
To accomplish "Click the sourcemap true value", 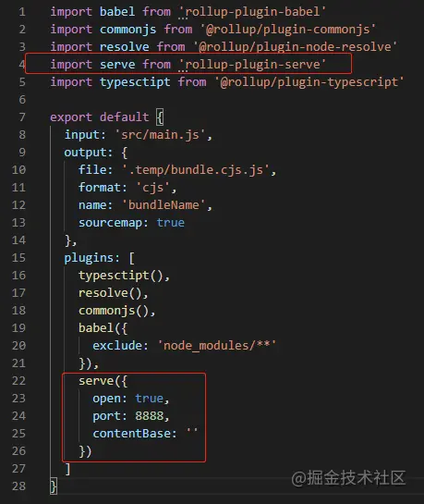I will [171, 223].
